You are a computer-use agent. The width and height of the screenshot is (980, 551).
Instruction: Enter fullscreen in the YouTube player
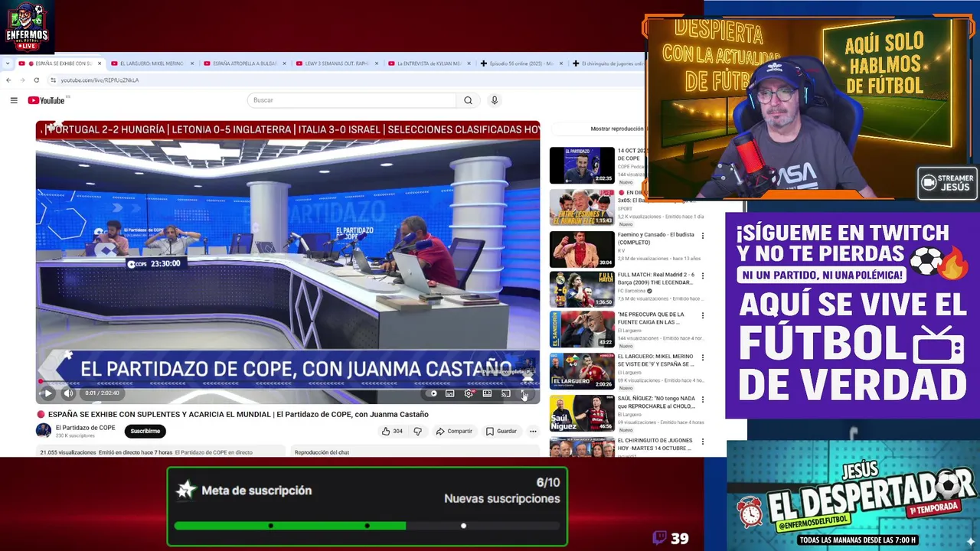click(x=524, y=393)
